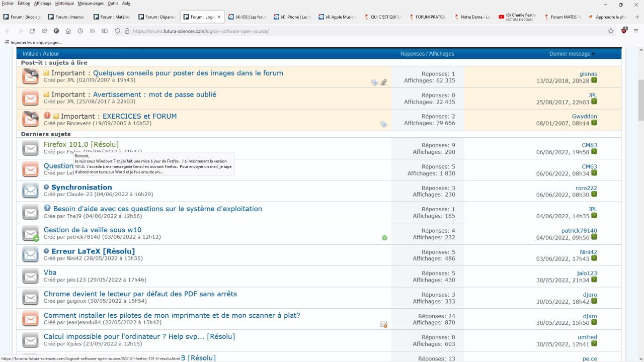Viewport: 644px width, 362px height.
Task: Go to last post of Chrome PDF thread
Action: tap(594, 301)
